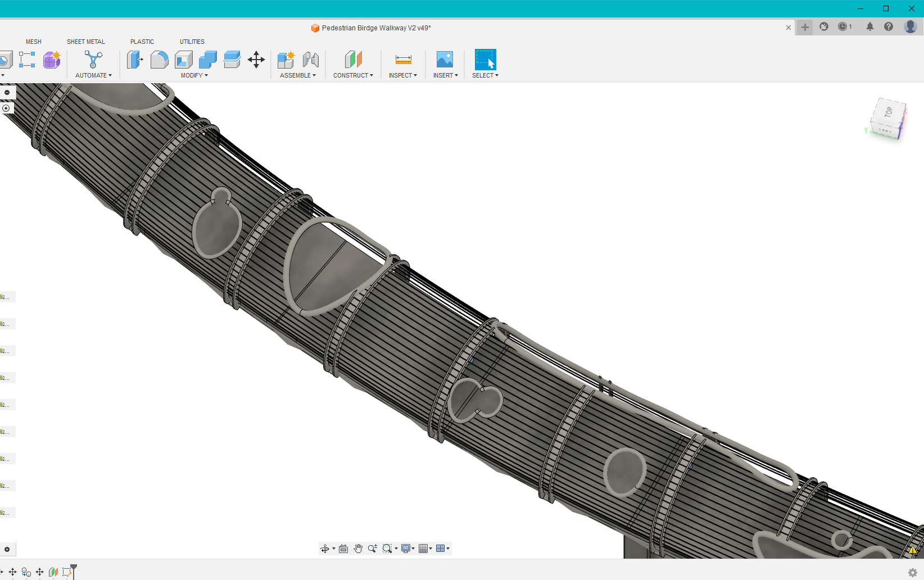Click the Pedestrian Birdge Walkway V2 document tab

click(371, 28)
